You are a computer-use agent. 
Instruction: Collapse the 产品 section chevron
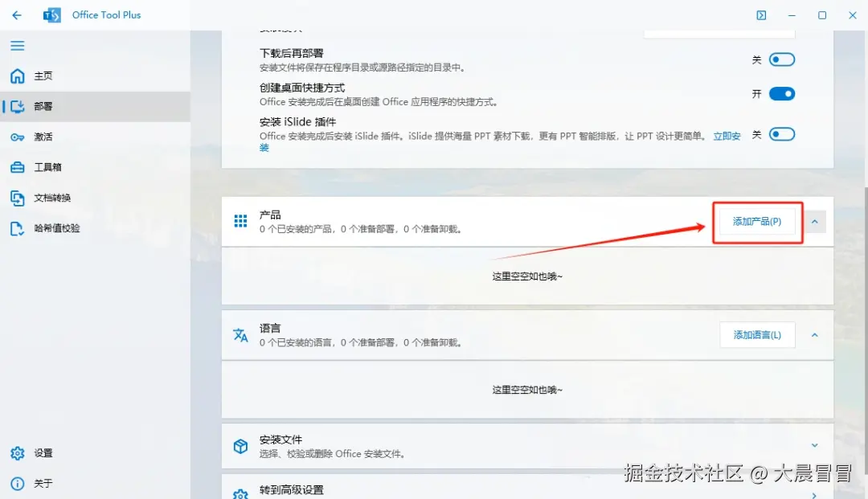[x=815, y=222]
